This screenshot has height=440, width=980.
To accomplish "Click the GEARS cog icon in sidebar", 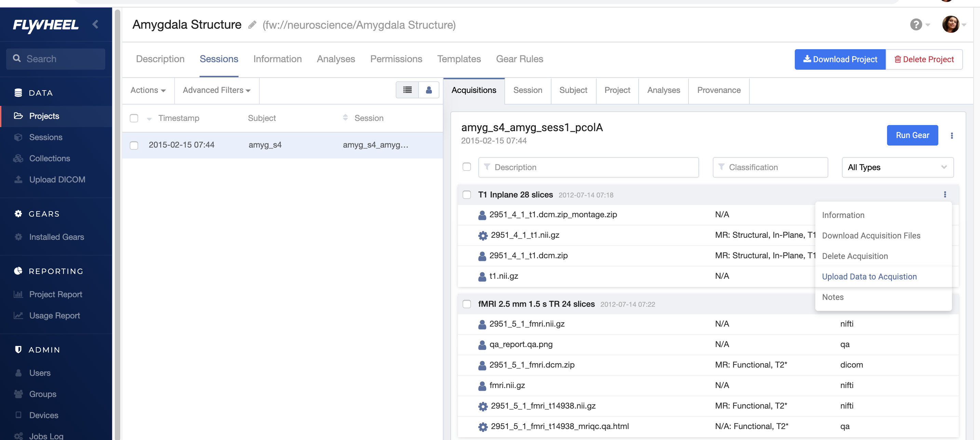I will pos(18,214).
